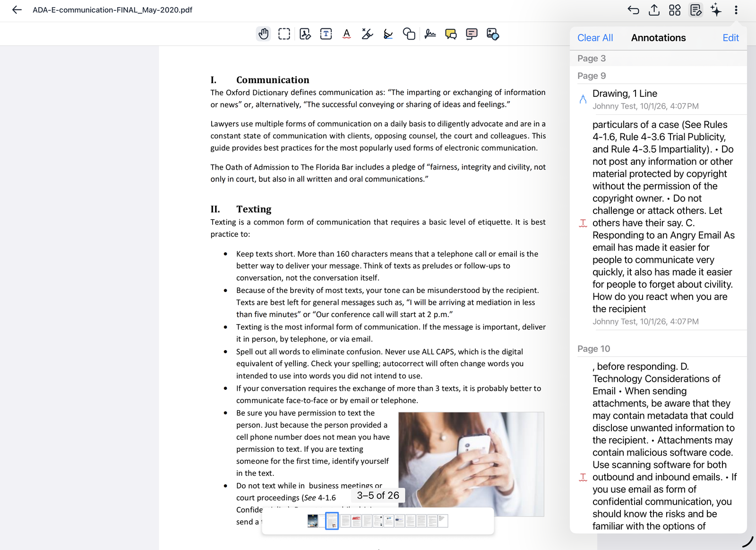Click the Texting section heading
This screenshot has width=756, height=550.
click(254, 209)
